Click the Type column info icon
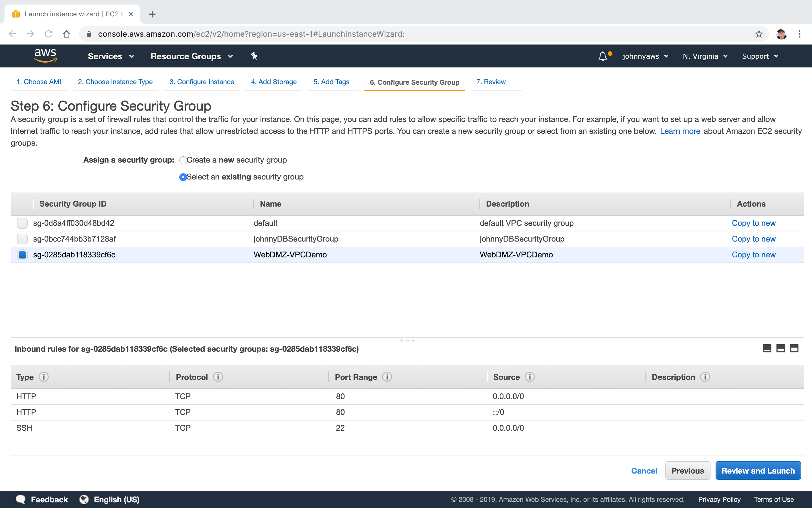 (44, 377)
